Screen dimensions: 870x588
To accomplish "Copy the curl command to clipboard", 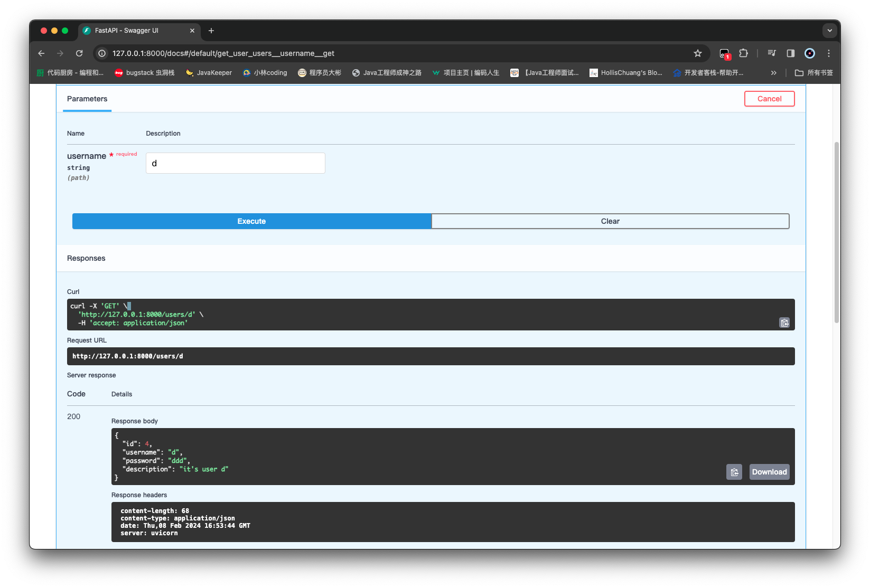I will coord(784,323).
